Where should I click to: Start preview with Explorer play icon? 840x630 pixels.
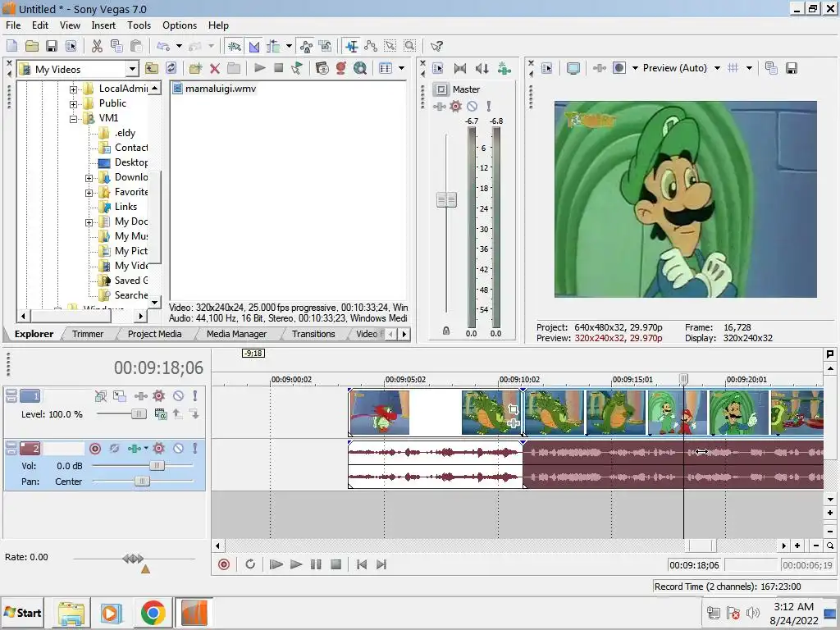coord(260,68)
